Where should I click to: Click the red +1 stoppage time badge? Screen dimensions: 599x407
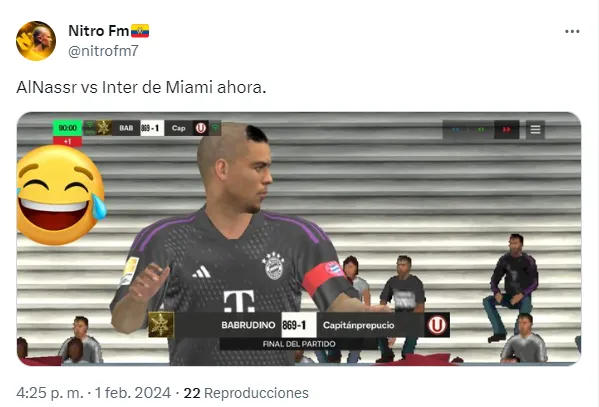tap(68, 141)
